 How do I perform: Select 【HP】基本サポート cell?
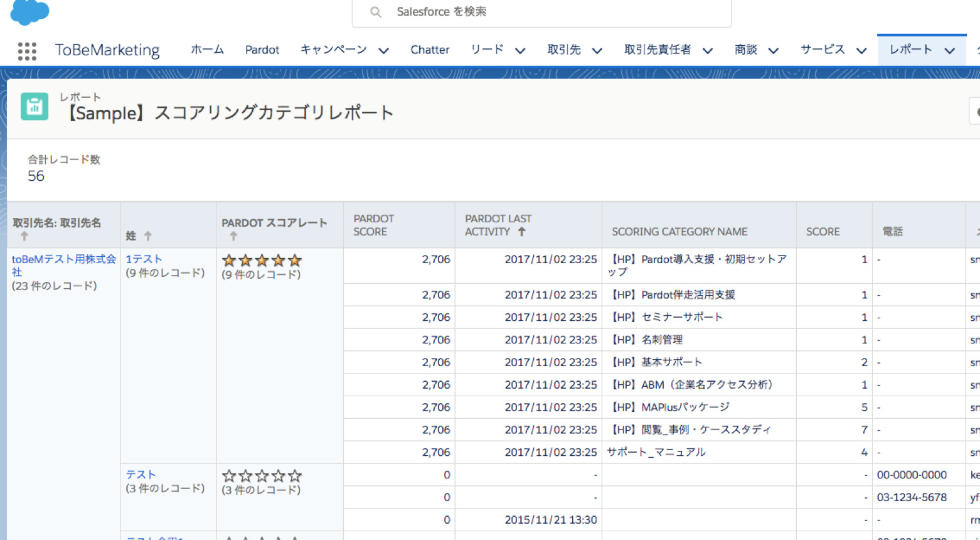[699, 362]
